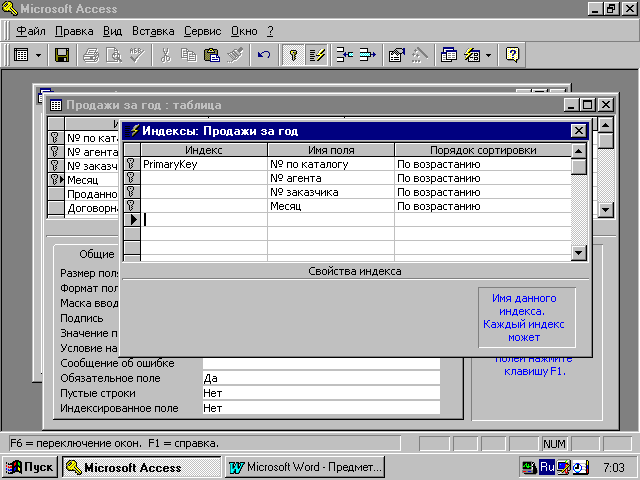Open Print Preview from the toolbar
Viewport: 640px width, 480px height.
[114, 55]
